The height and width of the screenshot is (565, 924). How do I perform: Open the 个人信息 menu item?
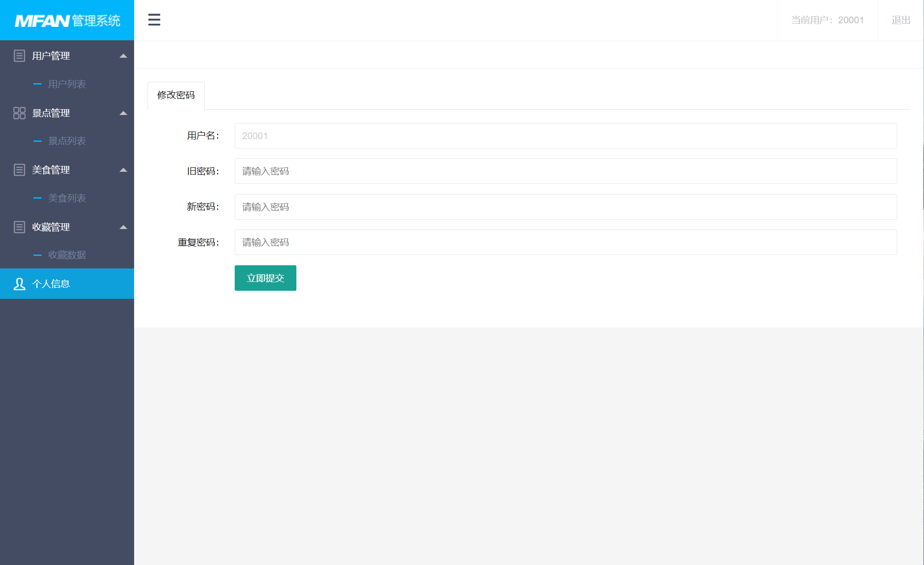(x=51, y=284)
